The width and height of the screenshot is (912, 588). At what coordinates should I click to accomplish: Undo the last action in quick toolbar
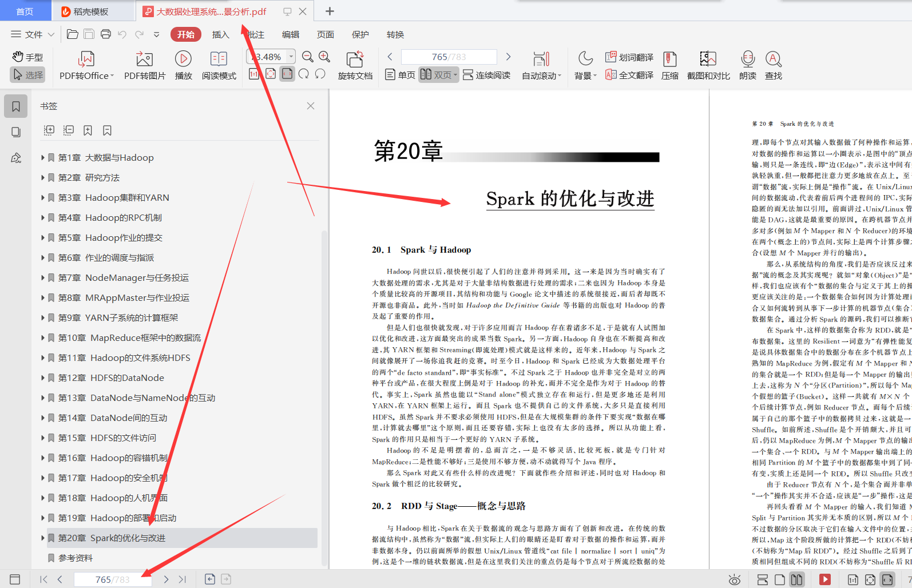click(122, 34)
